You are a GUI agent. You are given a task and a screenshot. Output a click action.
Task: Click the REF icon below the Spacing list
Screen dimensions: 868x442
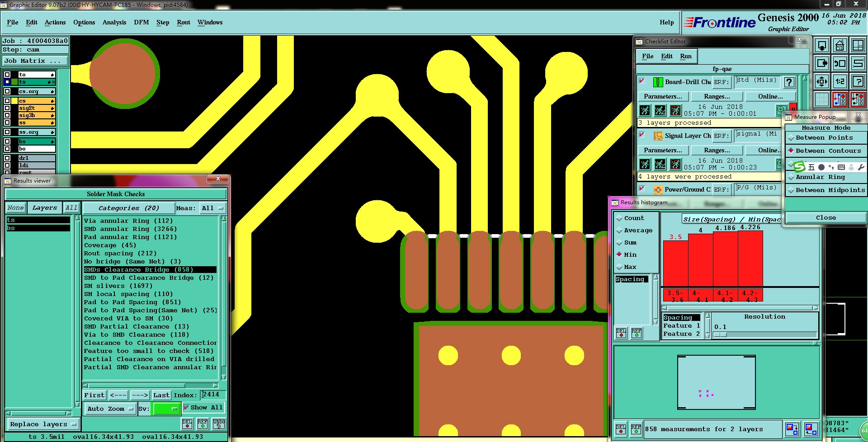click(x=637, y=333)
